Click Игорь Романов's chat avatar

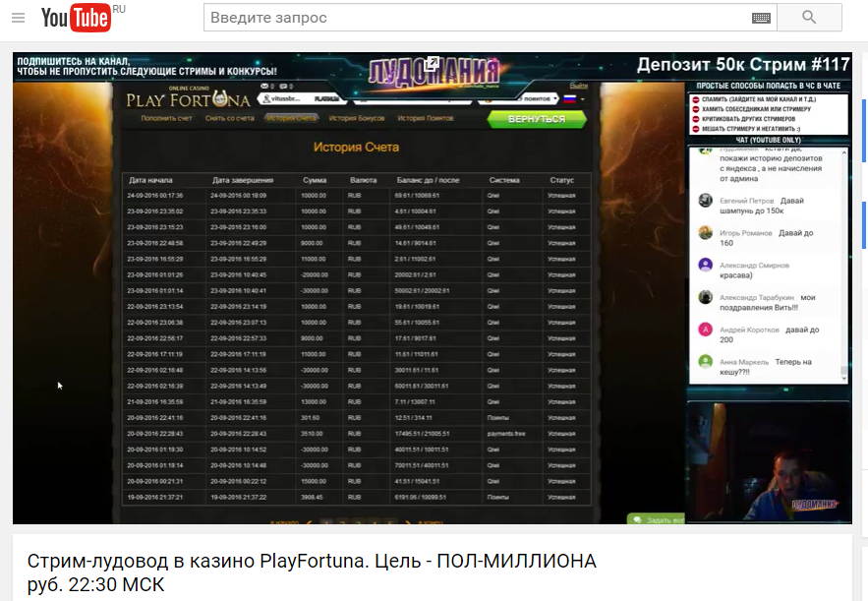click(x=705, y=233)
